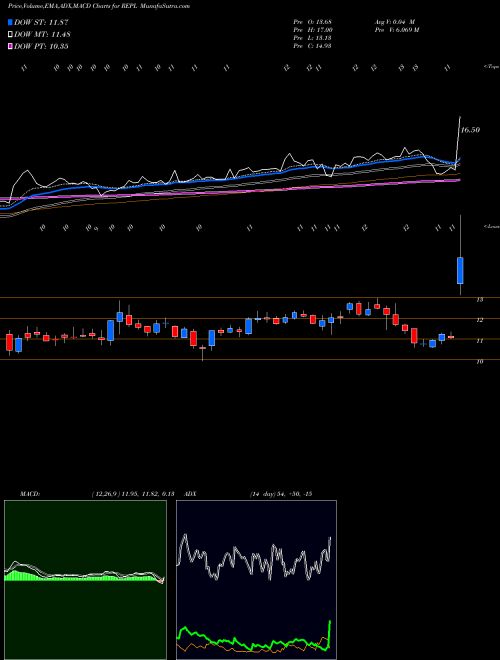The image size is (500, 660).
Task: Click the magenta DOW PT legend swatch
Action: (11, 46)
